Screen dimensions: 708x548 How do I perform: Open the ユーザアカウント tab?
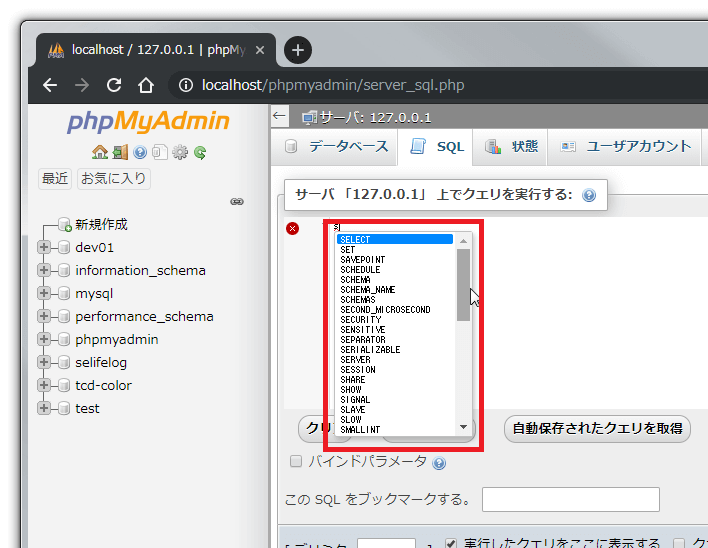coord(626,146)
